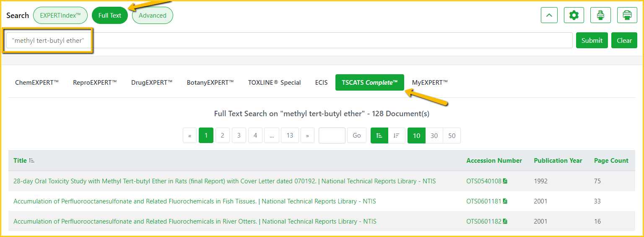Image resolution: width=644 pixels, height=237 pixels.
Task: Collapse the search panel with the chevron-up button
Action: [x=549, y=16]
